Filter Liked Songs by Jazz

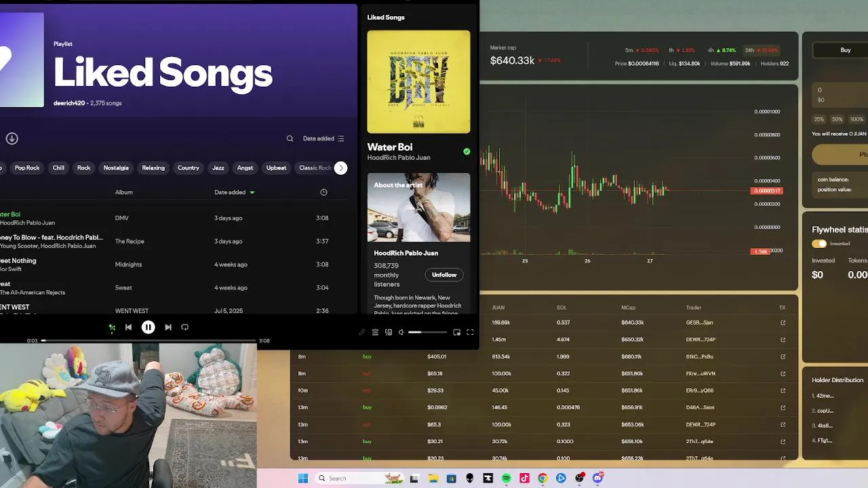point(218,167)
